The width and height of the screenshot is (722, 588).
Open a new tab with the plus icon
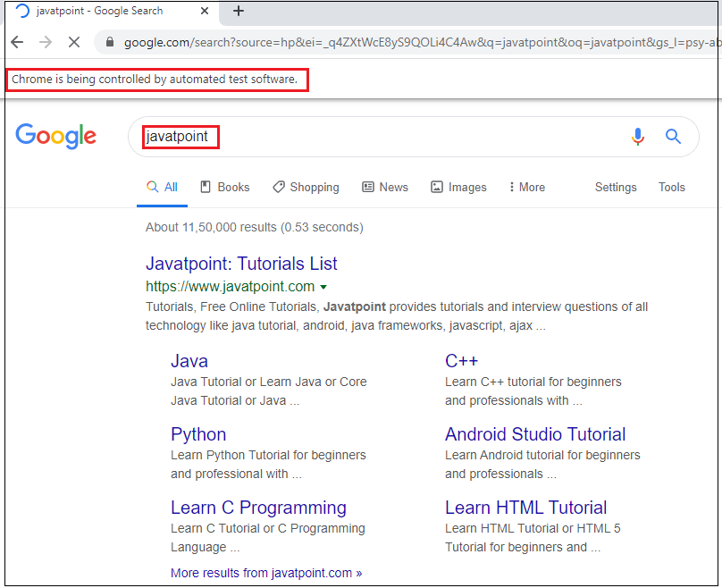(238, 12)
